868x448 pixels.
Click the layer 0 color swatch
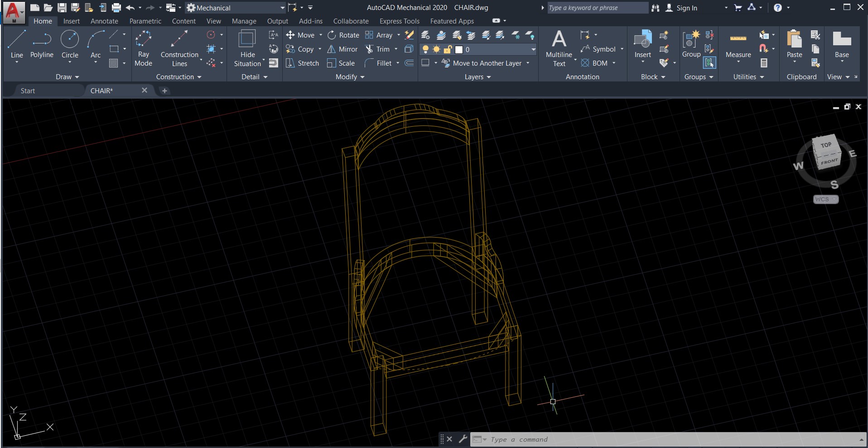click(458, 49)
